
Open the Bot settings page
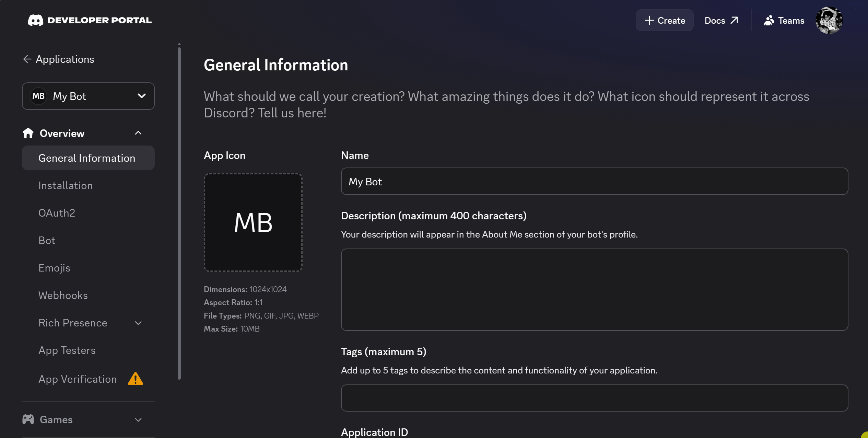click(x=47, y=240)
